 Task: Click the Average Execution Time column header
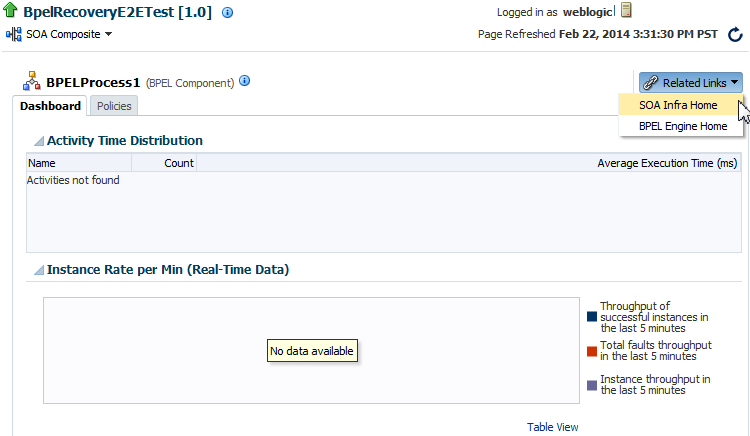pyautogui.click(x=667, y=163)
